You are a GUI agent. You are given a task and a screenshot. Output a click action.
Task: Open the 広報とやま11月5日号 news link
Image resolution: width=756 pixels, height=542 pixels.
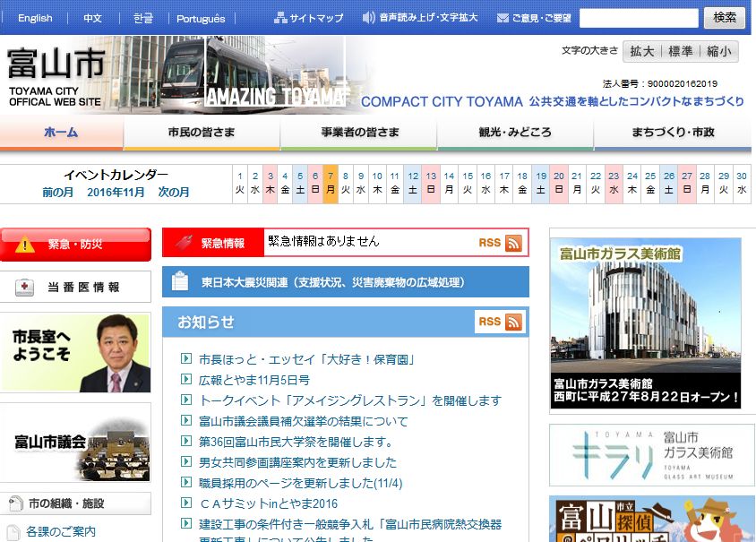point(253,380)
